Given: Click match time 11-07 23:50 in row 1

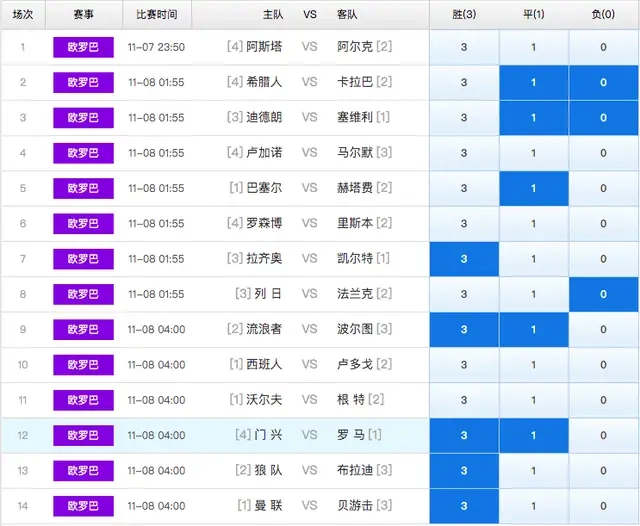Looking at the screenshot, I should pos(156,47).
